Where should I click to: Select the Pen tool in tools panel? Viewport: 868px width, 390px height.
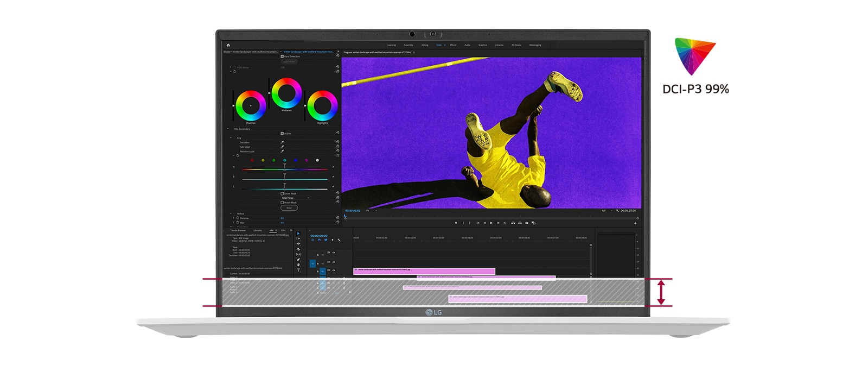(x=298, y=260)
